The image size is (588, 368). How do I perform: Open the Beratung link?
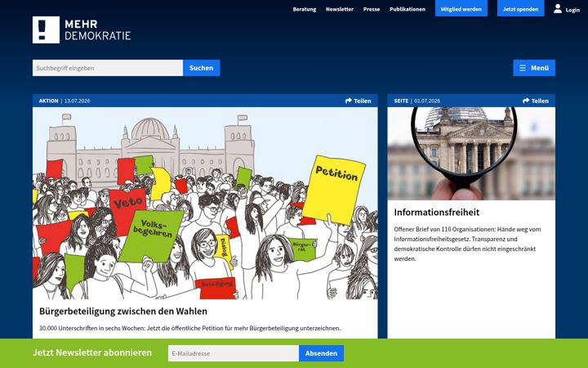tap(305, 9)
